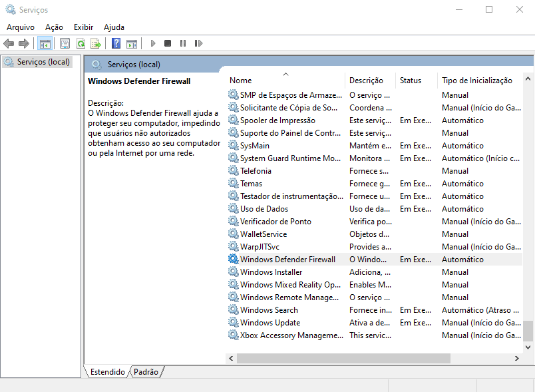Click the 'Mantém e...' description of SysMain

370,145
